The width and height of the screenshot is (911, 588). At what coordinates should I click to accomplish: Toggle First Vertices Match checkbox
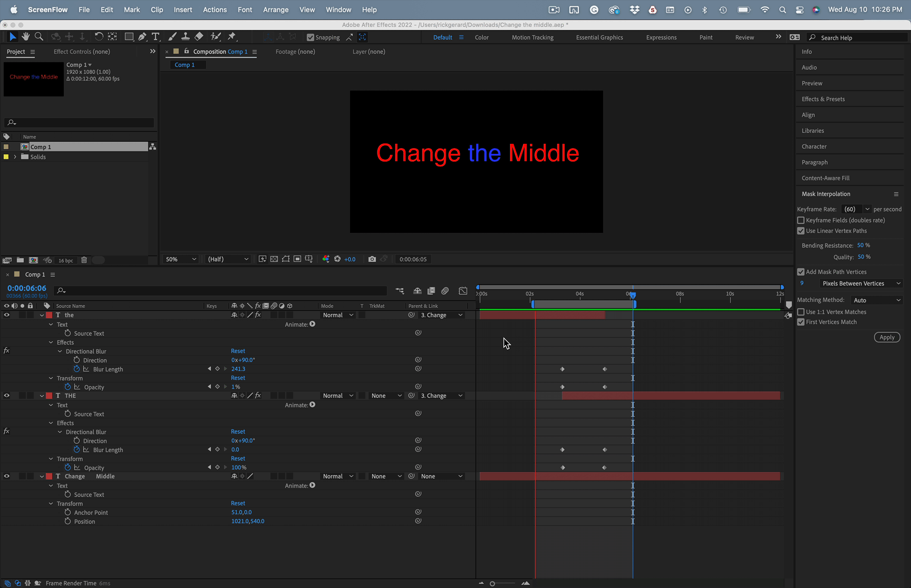(x=801, y=322)
